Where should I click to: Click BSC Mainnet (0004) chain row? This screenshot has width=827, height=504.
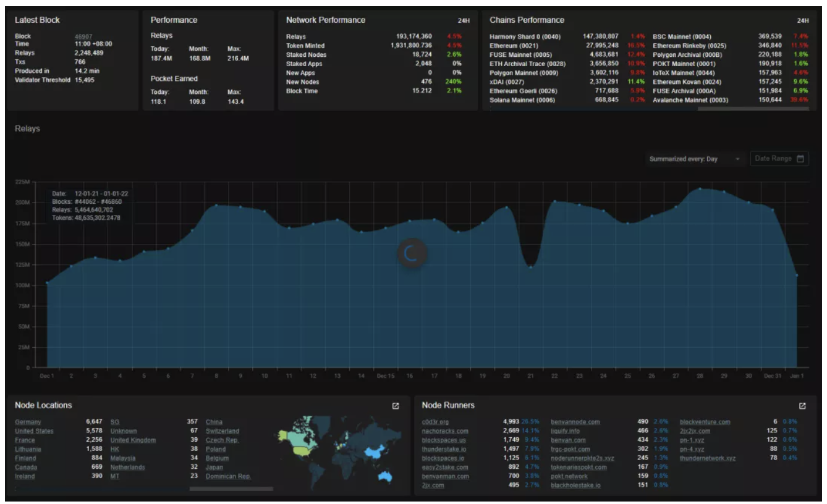tap(731, 36)
